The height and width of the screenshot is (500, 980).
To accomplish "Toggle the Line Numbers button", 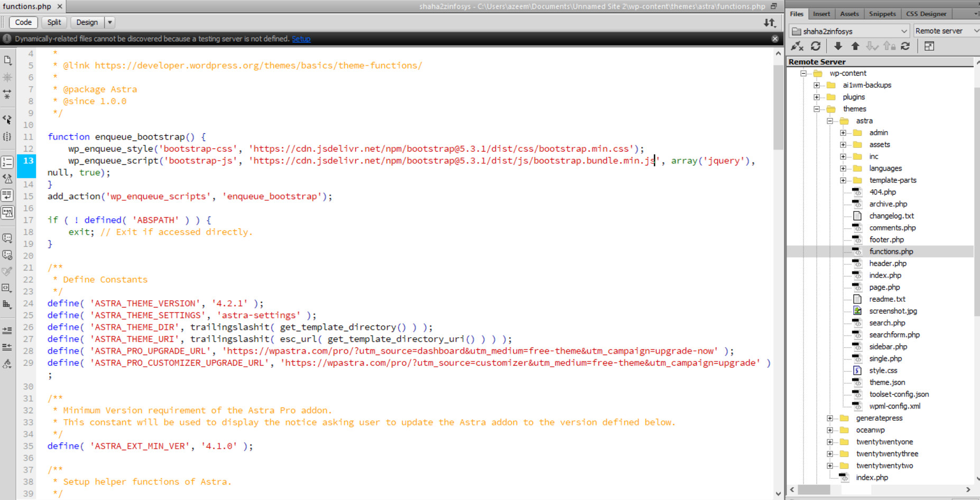I will tap(7, 162).
